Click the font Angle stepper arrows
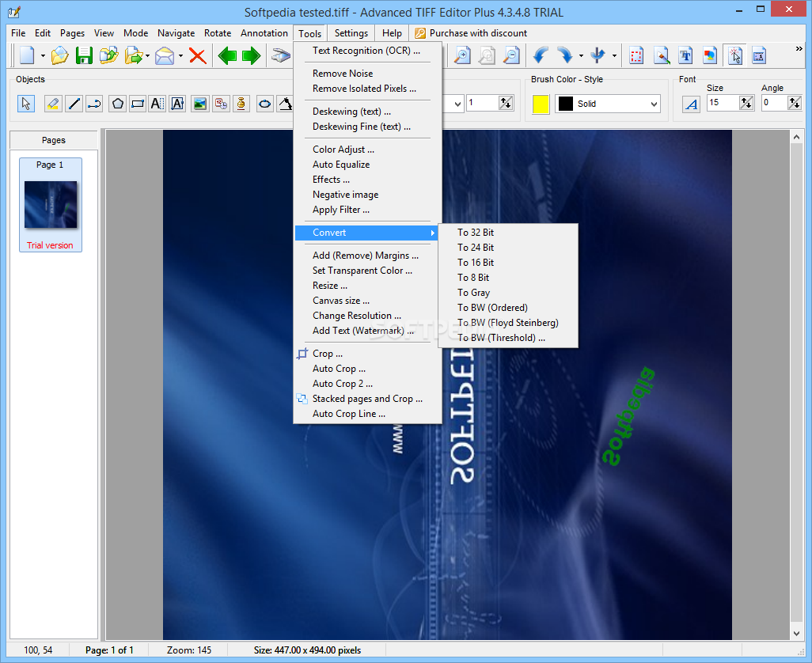The height and width of the screenshot is (663, 812). point(795,103)
